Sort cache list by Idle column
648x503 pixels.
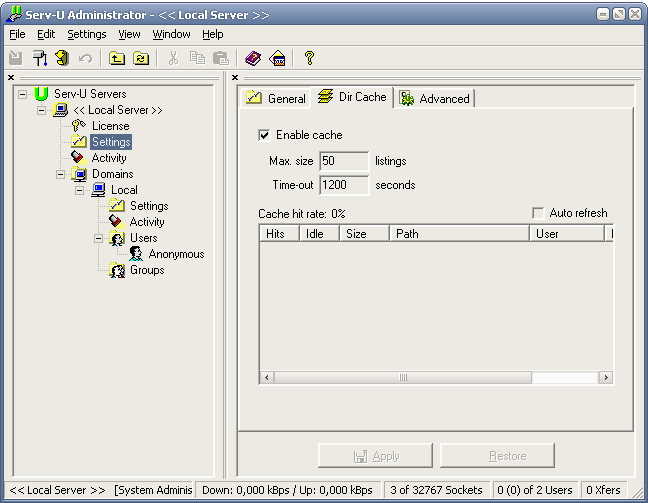pyautogui.click(x=319, y=234)
